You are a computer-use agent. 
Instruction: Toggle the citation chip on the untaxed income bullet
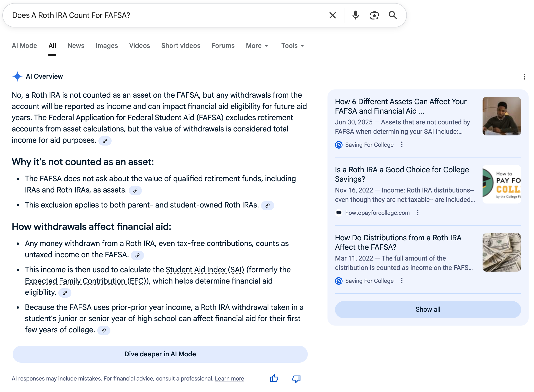(x=137, y=255)
